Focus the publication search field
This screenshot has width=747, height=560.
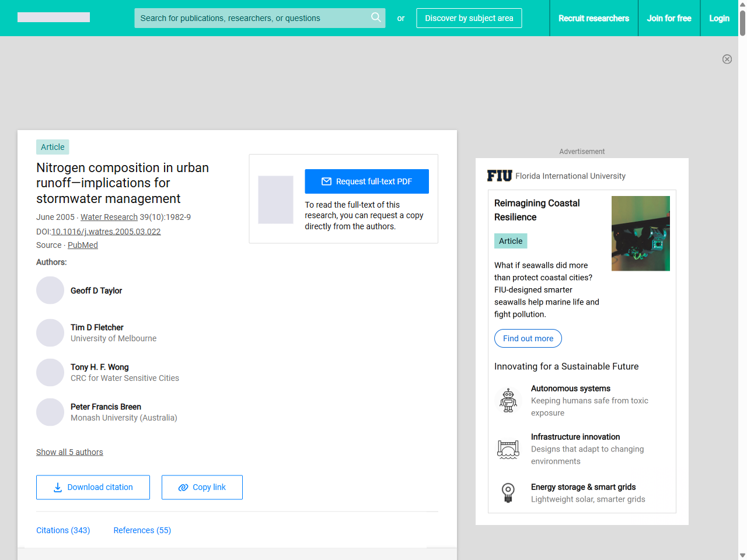point(251,18)
